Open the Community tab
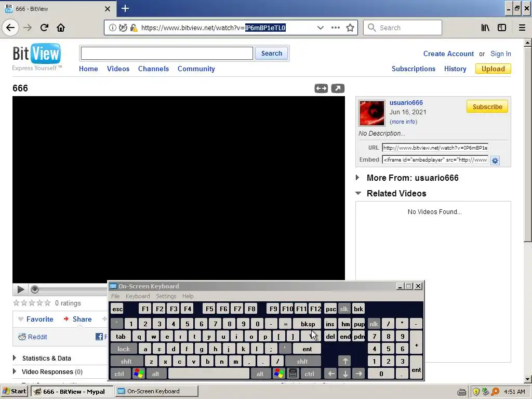Screen dimensions: 532x399 coord(196,69)
